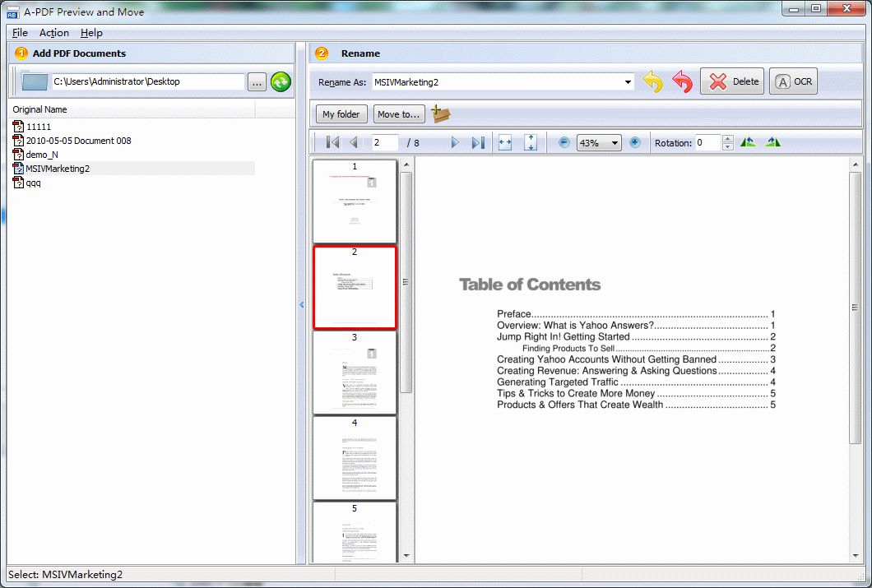Open the Action menu
The height and width of the screenshot is (588, 872).
pos(54,33)
